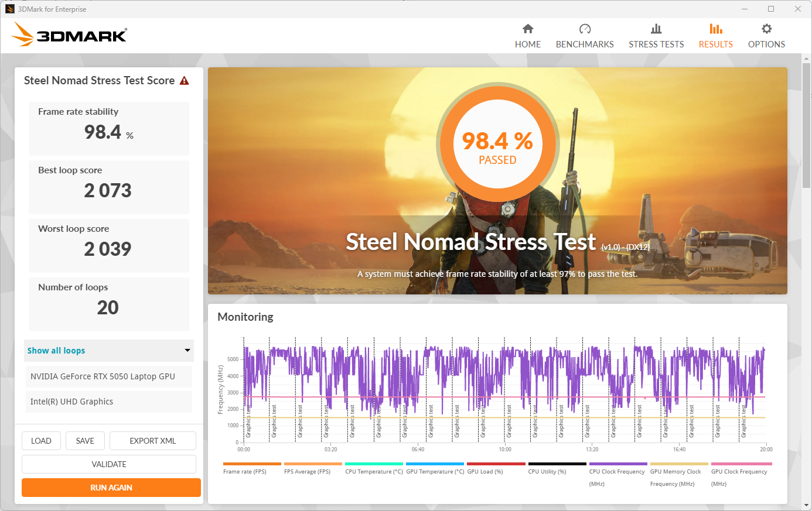Click the SAVE button
Screen dimensions: 812x511
pyautogui.click(x=85, y=441)
